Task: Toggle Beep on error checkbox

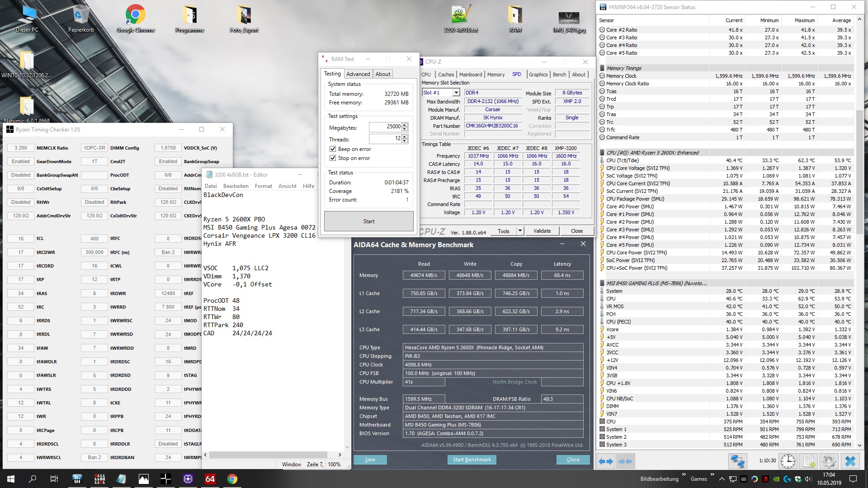Action: [x=333, y=149]
